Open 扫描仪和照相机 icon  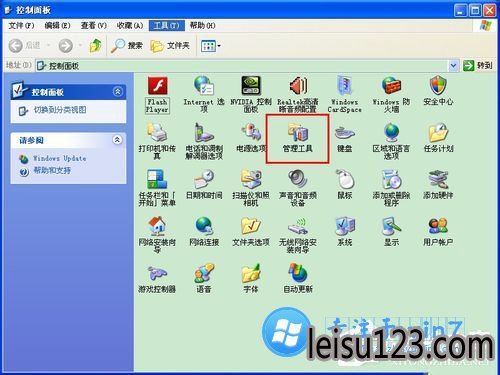251,179
